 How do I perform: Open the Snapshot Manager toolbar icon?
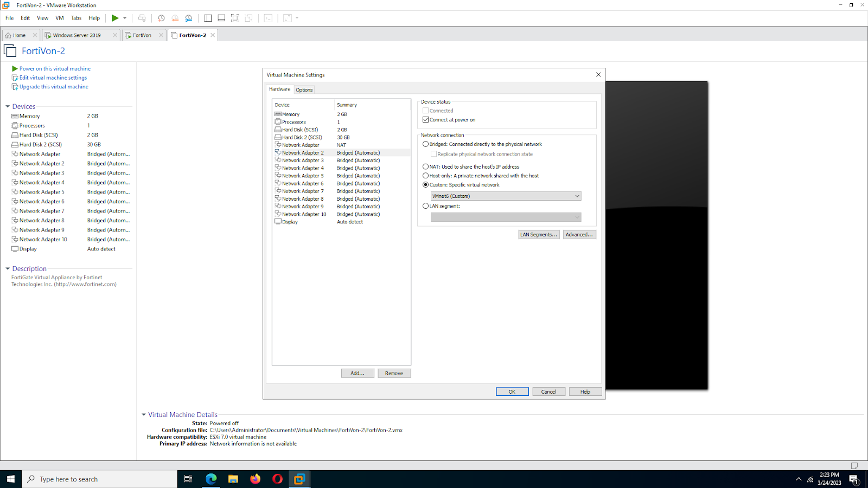[x=189, y=18]
